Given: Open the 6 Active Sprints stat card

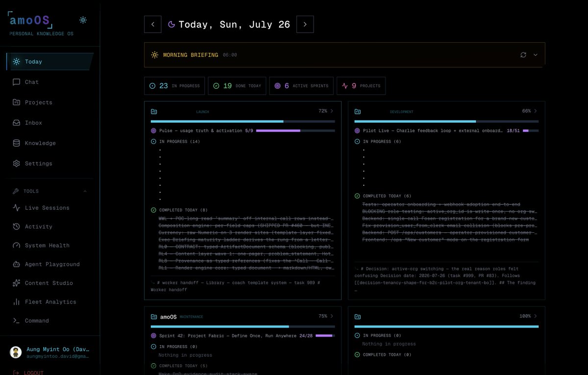Looking at the screenshot, I should pyautogui.click(x=301, y=86).
